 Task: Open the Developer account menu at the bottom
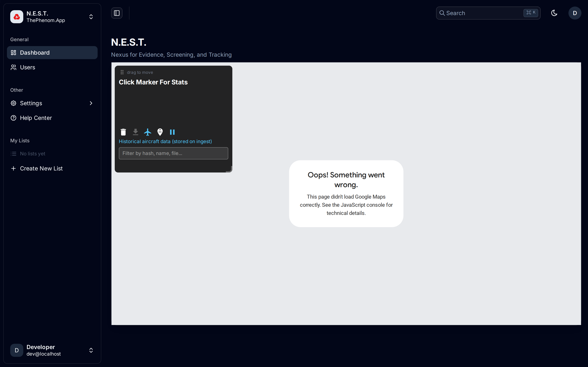[x=52, y=350]
